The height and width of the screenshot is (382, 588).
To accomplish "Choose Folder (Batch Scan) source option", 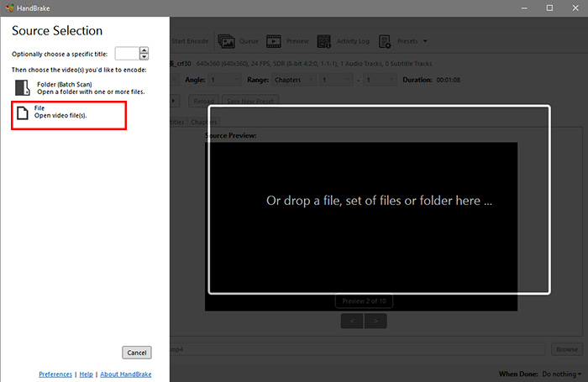I will click(x=79, y=88).
